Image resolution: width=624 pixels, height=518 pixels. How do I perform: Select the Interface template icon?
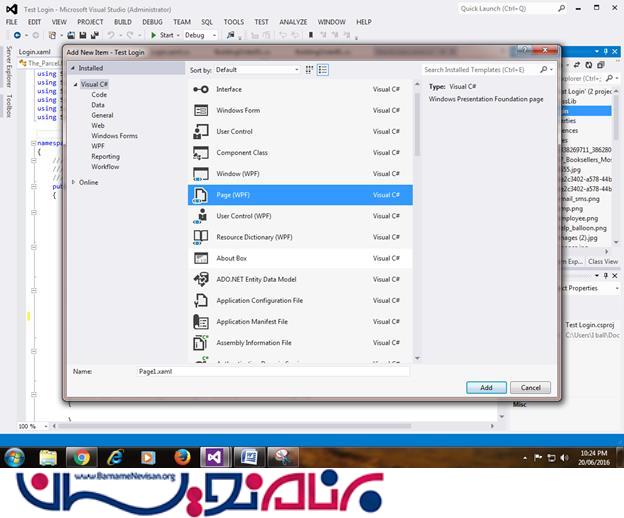click(201, 90)
